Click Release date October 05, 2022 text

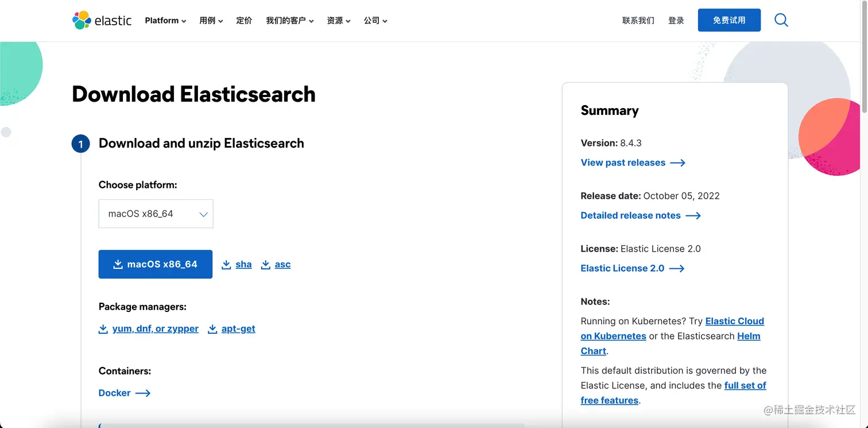click(650, 196)
